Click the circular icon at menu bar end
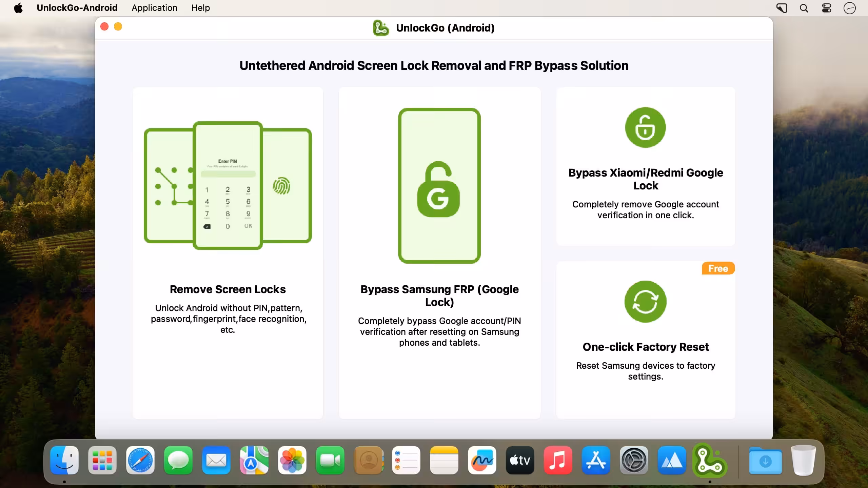This screenshot has width=868, height=488. click(x=850, y=8)
